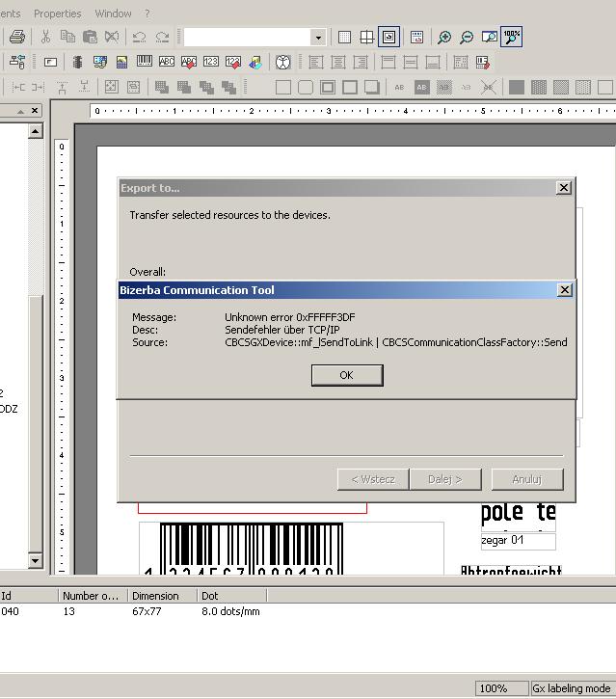Screen dimensions: 616x699
Task: Click the Zoom Out magnifier icon
Action: coord(467,37)
